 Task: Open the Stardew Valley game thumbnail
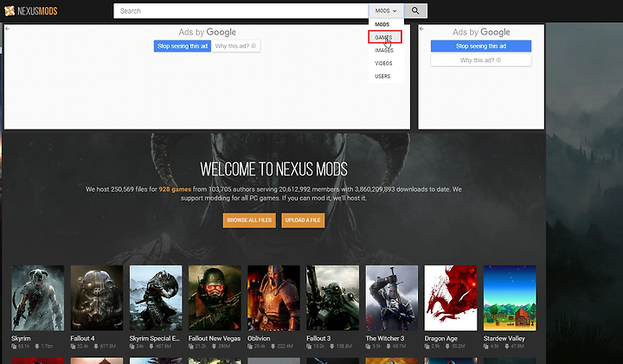pyautogui.click(x=510, y=298)
